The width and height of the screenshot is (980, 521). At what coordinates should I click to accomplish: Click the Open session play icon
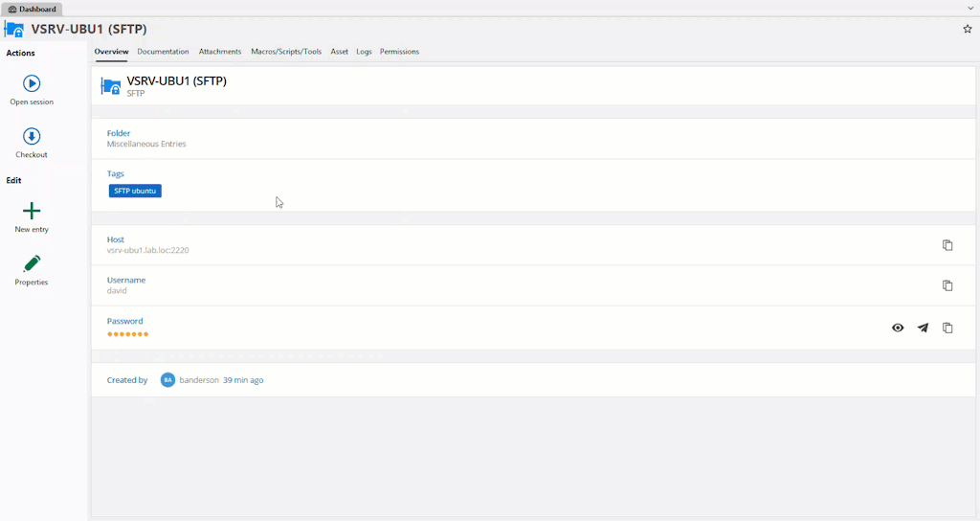click(32, 84)
